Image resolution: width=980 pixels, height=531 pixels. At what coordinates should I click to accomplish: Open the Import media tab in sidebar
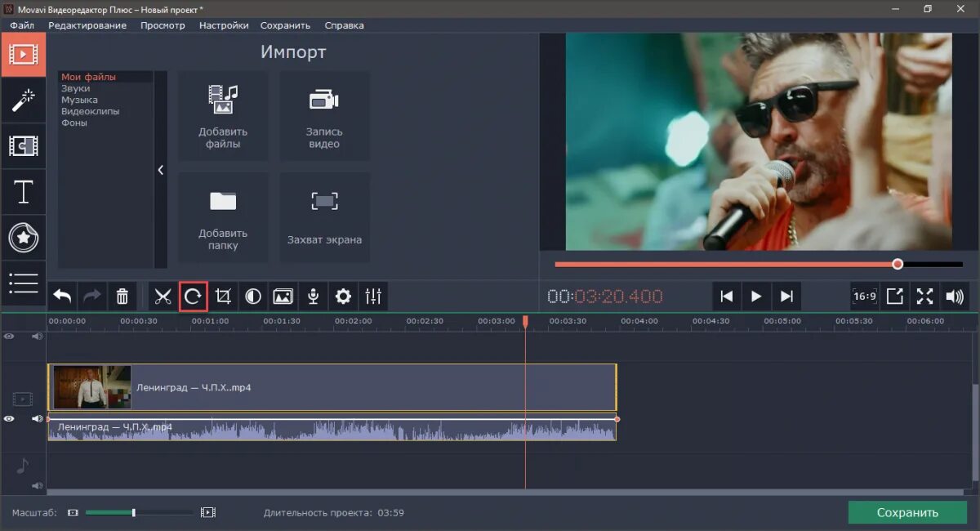(23, 55)
